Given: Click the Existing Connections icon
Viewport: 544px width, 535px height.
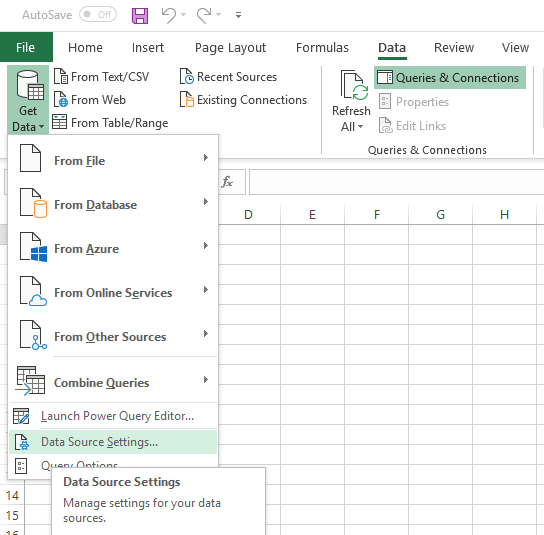Looking at the screenshot, I should (x=187, y=100).
